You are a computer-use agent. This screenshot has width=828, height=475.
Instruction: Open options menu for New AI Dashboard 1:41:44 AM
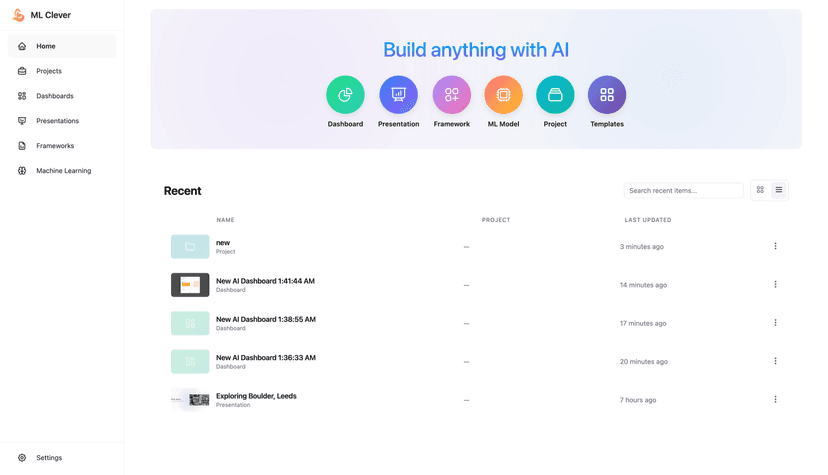[x=775, y=285]
